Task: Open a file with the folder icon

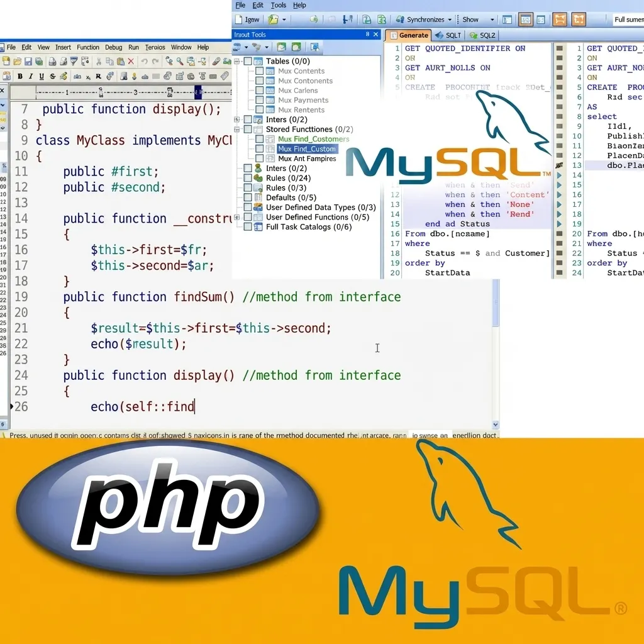Action: [x=16, y=61]
